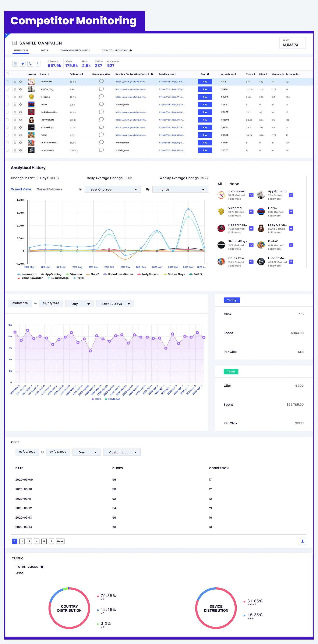Uncheck LucarioMods gained followers checkbox
This screenshot has width=318, height=644.
tap(291, 262)
